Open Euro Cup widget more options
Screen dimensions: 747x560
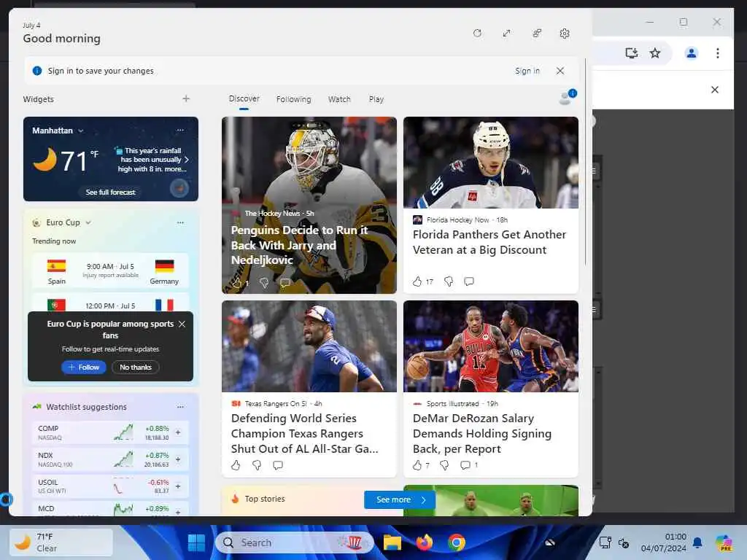point(180,222)
